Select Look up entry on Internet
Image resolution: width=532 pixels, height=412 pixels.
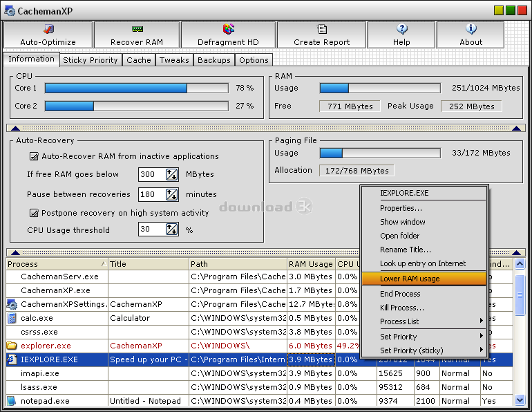click(x=424, y=263)
